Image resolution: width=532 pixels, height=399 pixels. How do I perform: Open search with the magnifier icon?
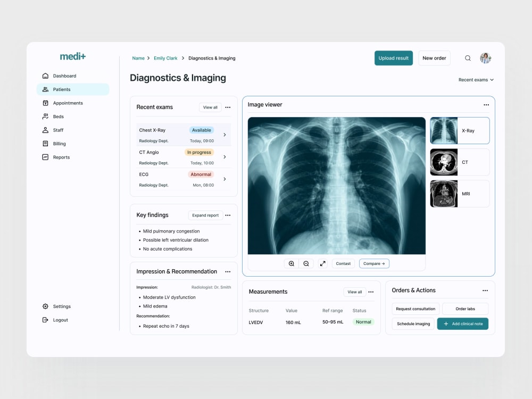(468, 58)
